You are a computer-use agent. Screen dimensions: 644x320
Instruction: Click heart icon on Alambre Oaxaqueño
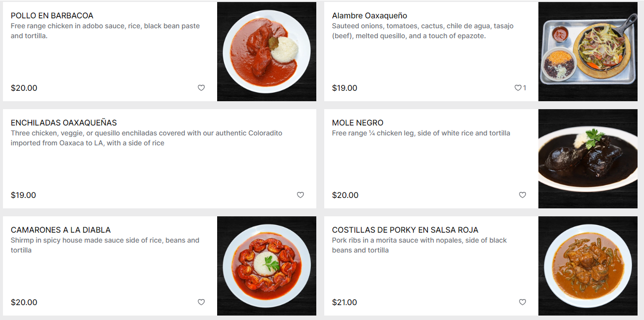(x=518, y=88)
